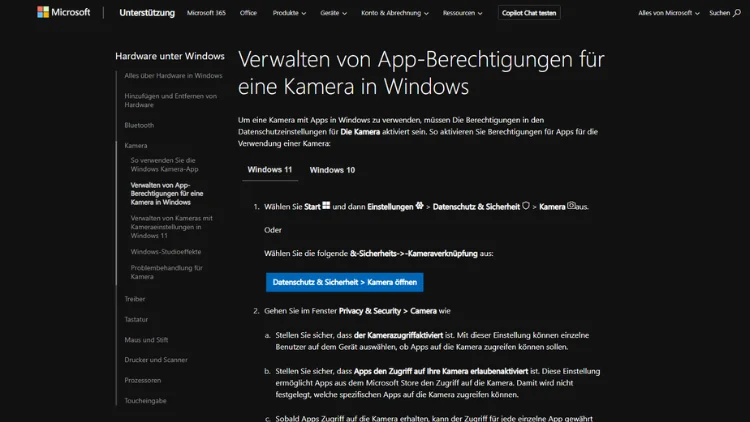Click the Copilot Chat testen button
Screen dimensions: 750x422
[x=529, y=13]
